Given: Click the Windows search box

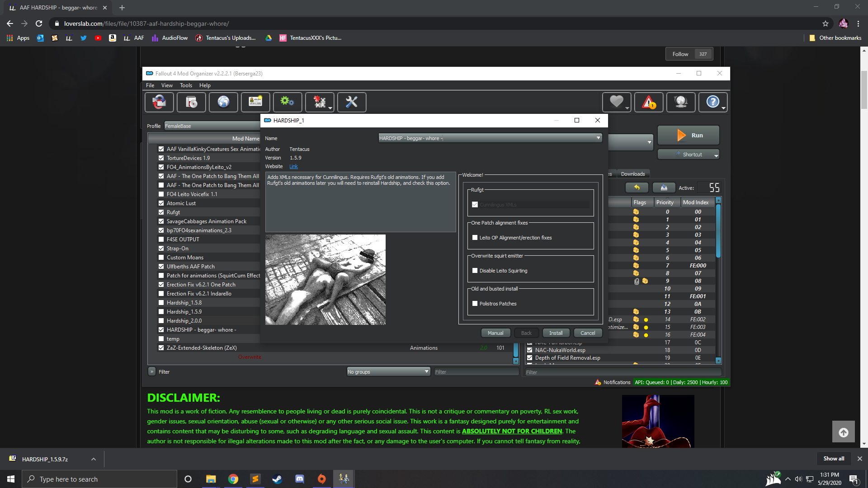Looking at the screenshot, I should tap(99, 479).
